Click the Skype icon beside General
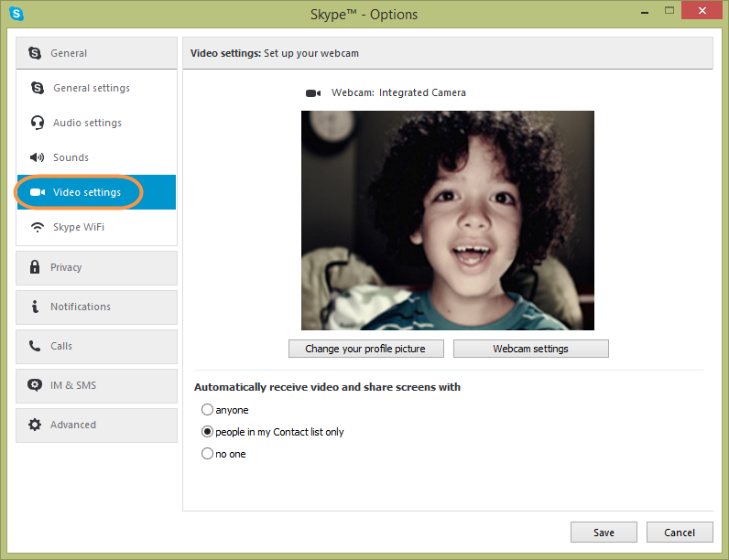Screen dimensions: 729x560 point(35,53)
